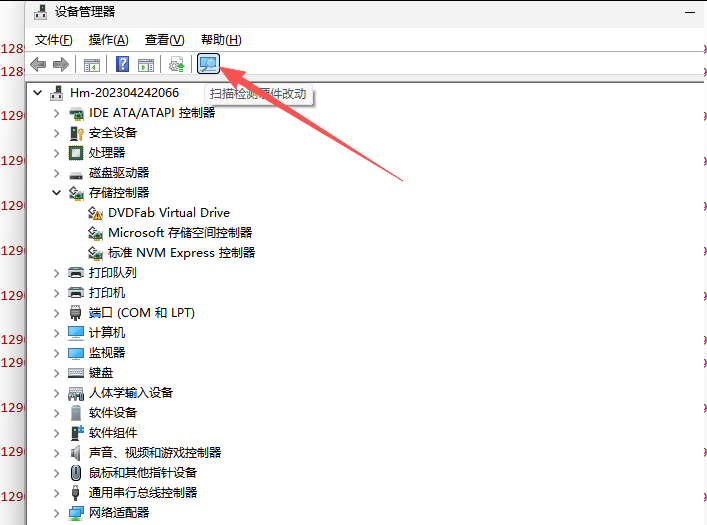Click the 处理器 chip icon
This screenshot has height=525, width=707.
pos(76,153)
